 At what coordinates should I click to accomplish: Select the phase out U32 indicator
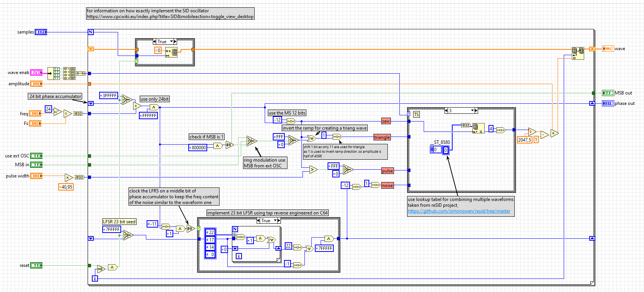[x=608, y=103]
